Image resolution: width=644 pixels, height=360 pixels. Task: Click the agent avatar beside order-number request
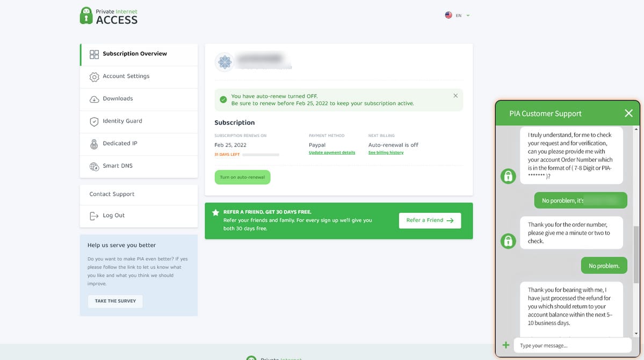click(x=508, y=176)
